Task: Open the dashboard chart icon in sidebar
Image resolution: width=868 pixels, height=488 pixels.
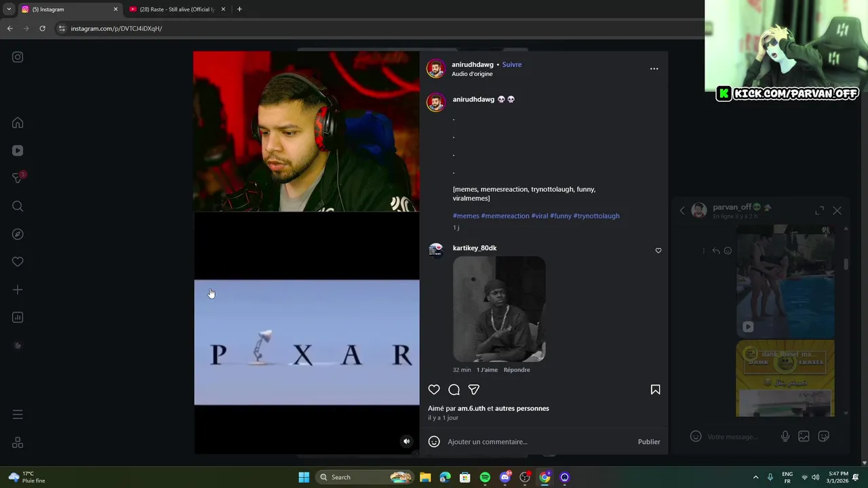Action: click(x=18, y=317)
